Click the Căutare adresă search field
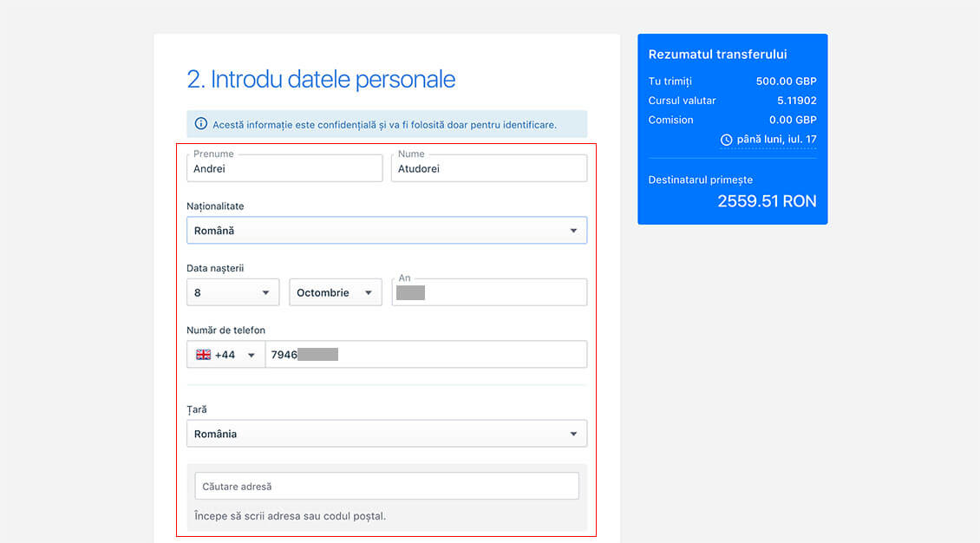The height and width of the screenshot is (543, 980). (387, 486)
